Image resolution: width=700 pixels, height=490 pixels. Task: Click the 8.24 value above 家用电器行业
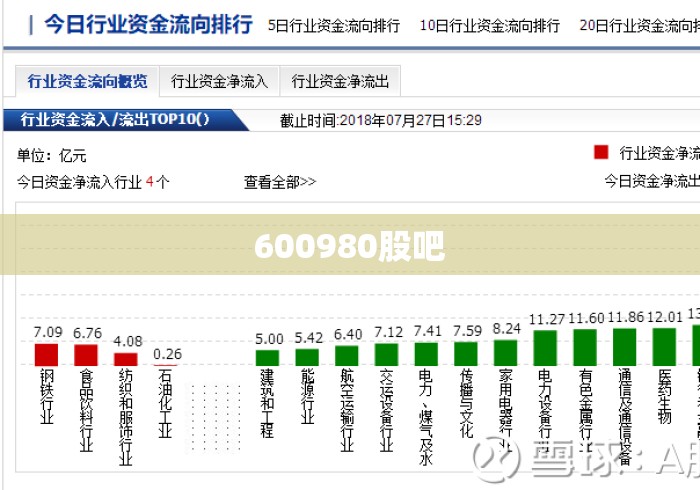pyautogui.click(x=507, y=328)
